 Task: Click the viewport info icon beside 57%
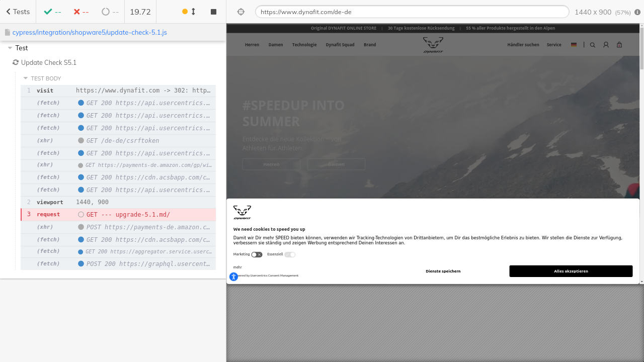pyautogui.click(x=637, y=12)
